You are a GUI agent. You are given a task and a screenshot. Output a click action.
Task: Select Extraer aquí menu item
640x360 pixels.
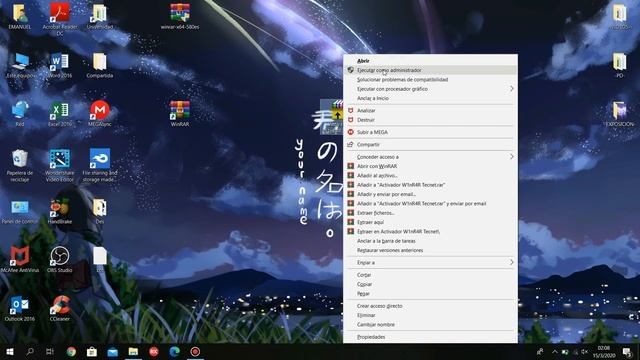coord(431,222)
